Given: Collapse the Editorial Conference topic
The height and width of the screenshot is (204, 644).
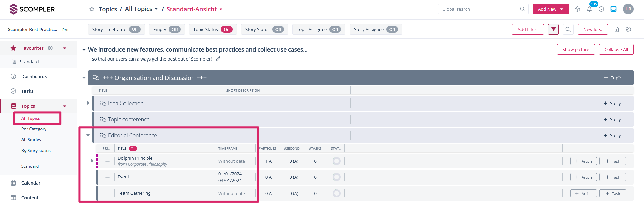Looking at the screenshot, I should pos(88,136).
